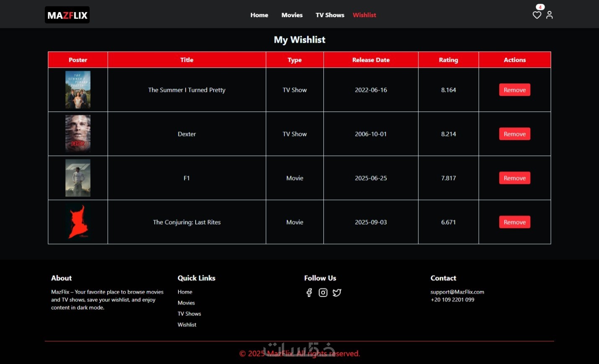Click the rating value 8.214
Screen dimensions: 599x364
coord(448,134)
